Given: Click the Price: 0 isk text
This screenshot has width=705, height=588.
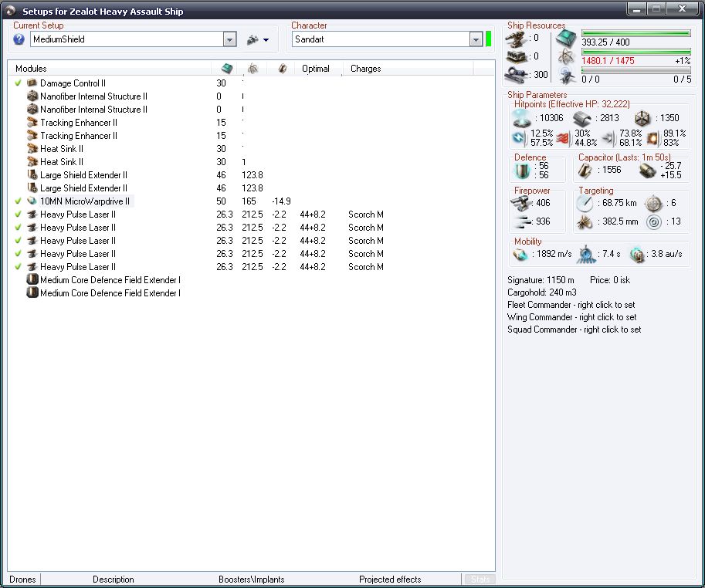Looking at the screenshot, I should tap(610, 280).
